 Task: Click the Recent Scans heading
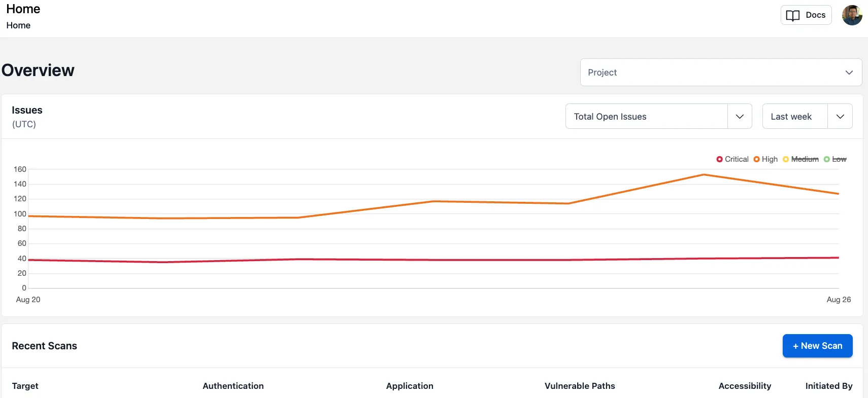point(45,346)
